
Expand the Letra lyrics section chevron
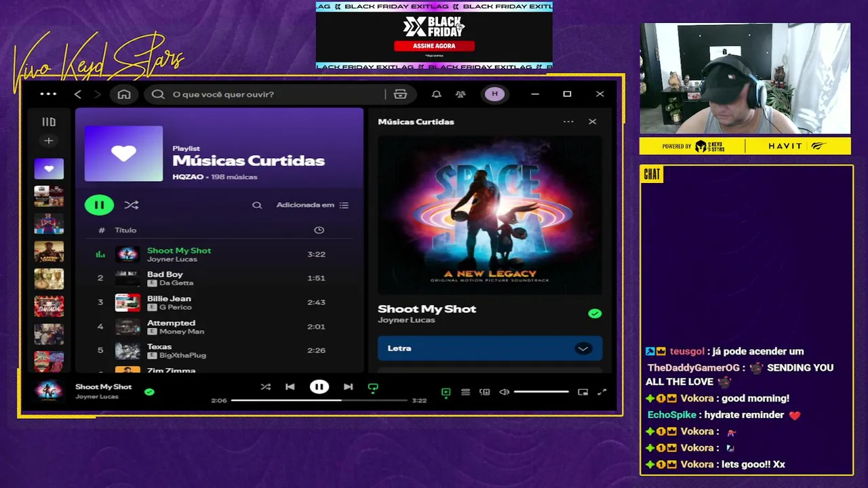point(583,348)
